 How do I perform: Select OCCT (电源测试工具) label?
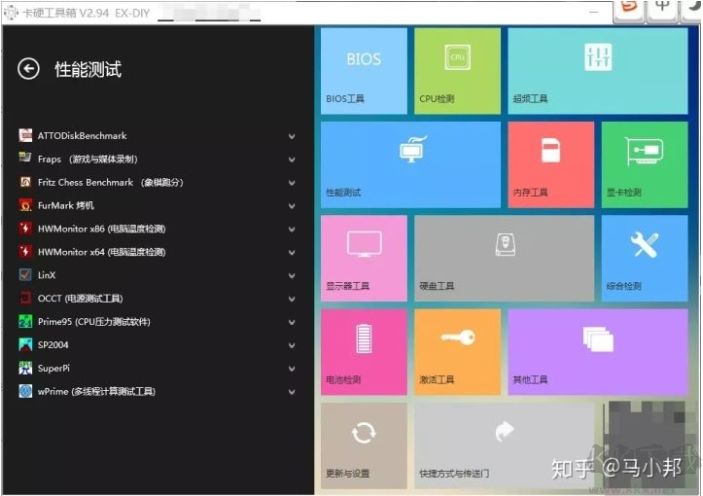tap(80, 298)
